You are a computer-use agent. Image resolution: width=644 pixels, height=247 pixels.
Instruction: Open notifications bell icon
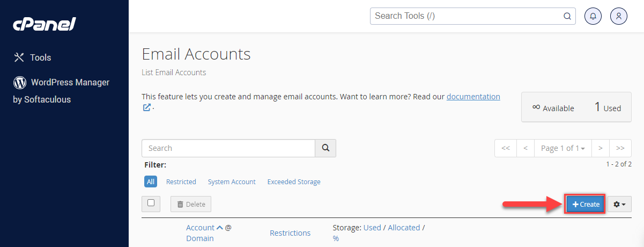pyautogui.click(x=593, y=16)
